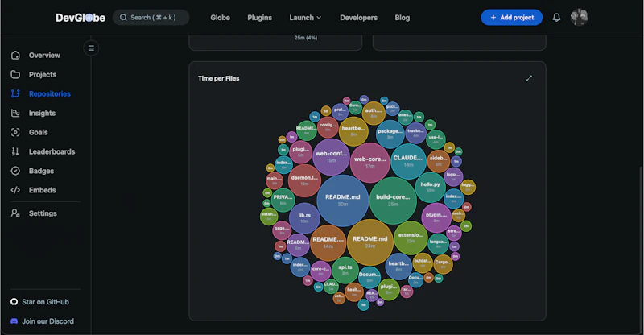The height and width of the screenshot is (335, 644).
Task: Click the Leaderboards ranking icon
Action: coord(15,151)
